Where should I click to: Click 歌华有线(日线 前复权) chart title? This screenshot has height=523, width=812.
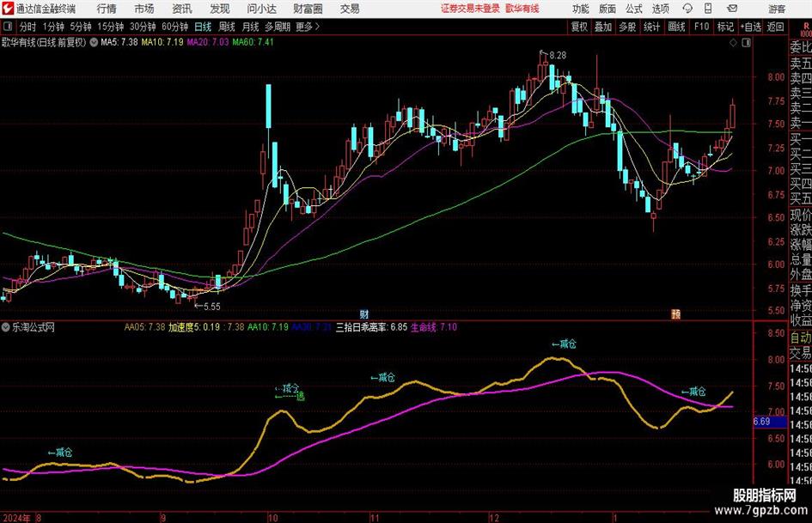point(44,42)
